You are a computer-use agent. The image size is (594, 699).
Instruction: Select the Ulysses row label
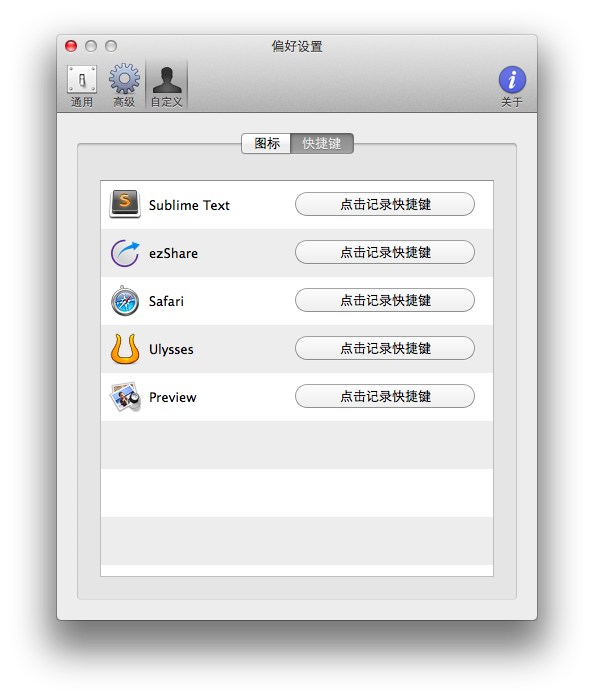(171, 350)
